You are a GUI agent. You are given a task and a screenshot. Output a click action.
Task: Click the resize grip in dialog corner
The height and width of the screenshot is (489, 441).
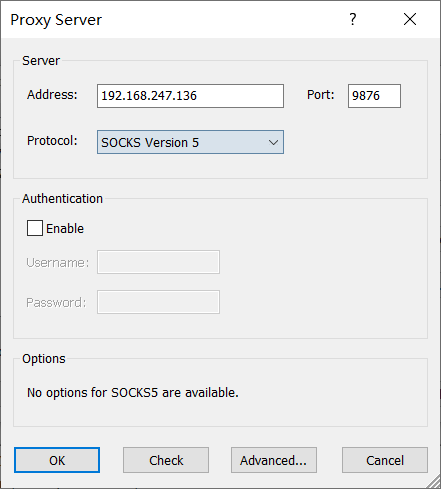[x=433, y=482]
